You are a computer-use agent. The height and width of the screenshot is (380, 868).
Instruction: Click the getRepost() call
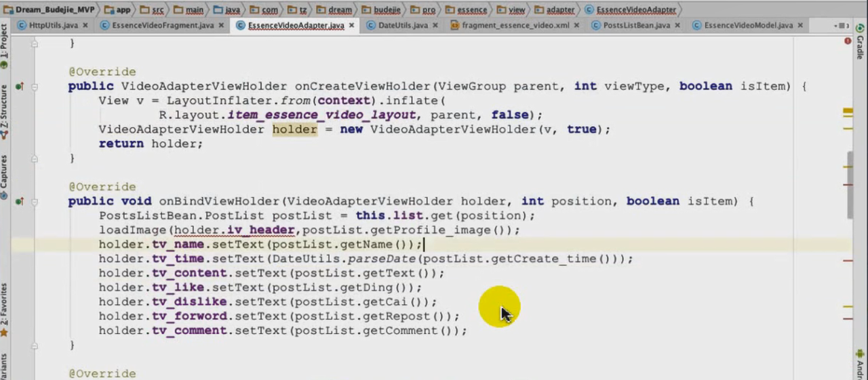409,316
